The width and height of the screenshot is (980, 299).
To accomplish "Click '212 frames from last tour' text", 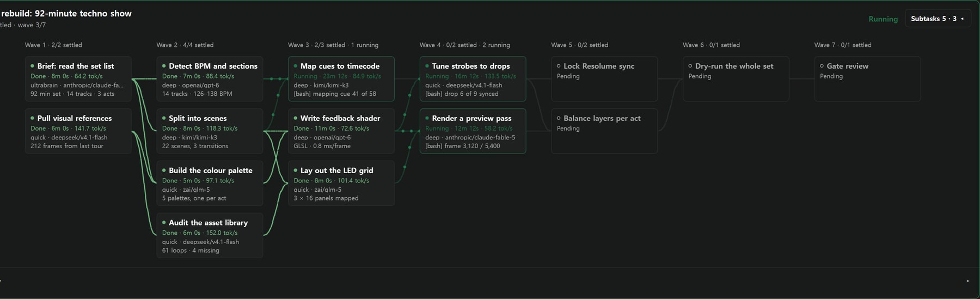I will [x=67, y=146].
